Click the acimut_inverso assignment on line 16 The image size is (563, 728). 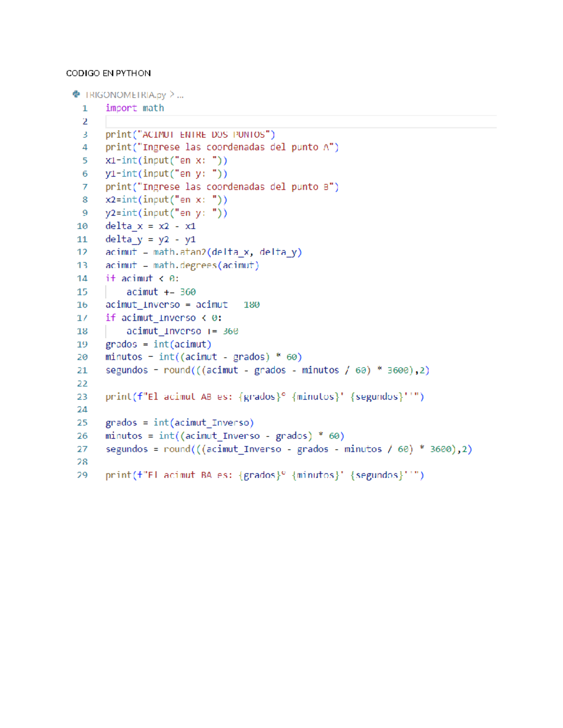(183, 305)
